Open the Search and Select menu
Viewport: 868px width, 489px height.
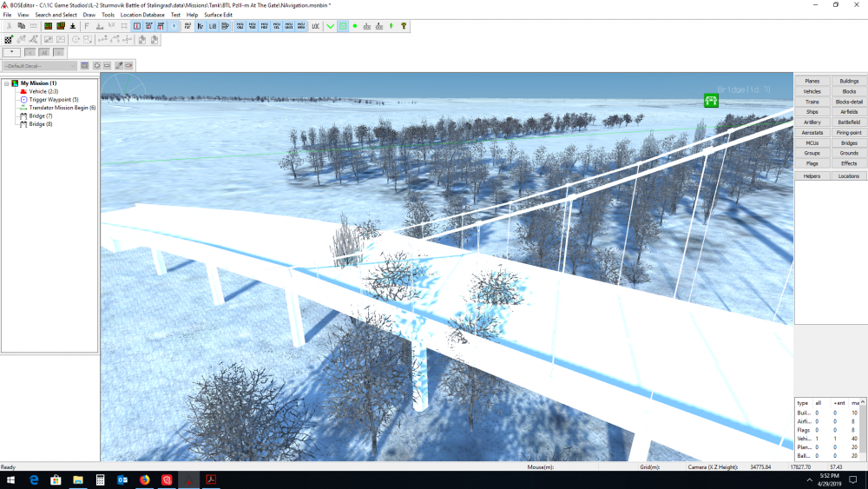click(56, 15)
